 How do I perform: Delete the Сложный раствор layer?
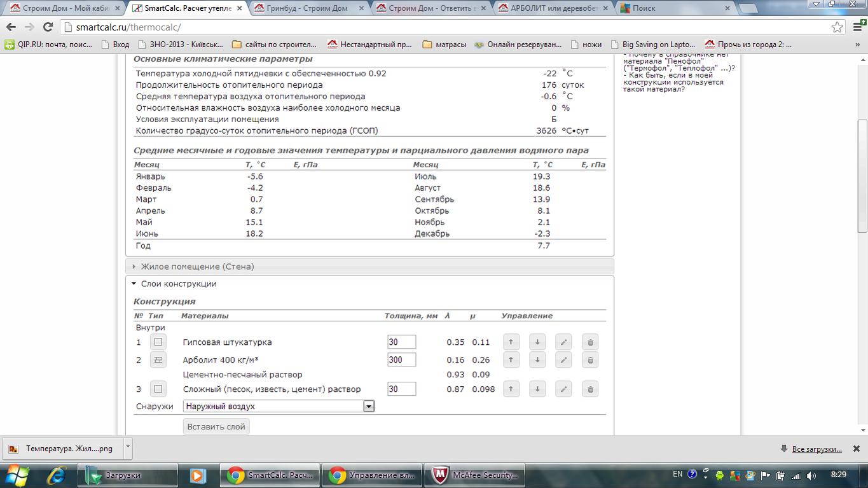click(590, 389)
